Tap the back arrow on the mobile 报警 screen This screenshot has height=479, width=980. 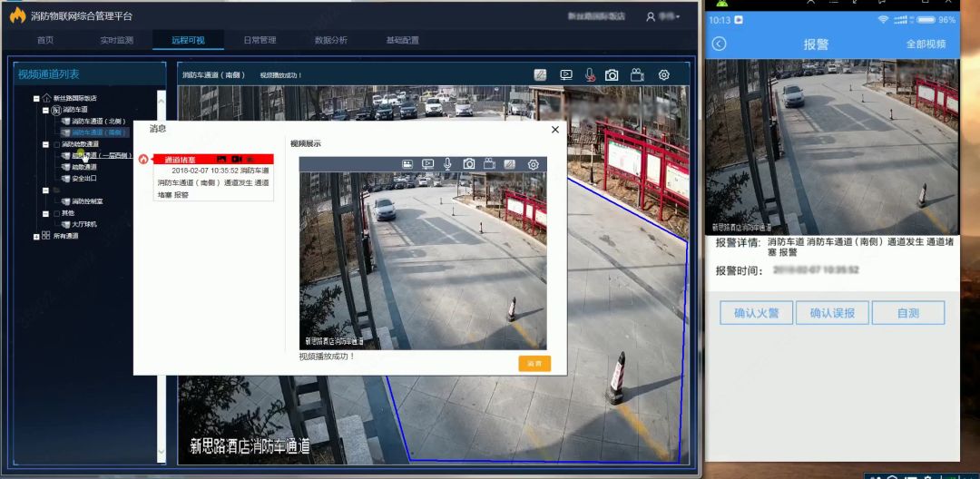click(x=719, y=44)
